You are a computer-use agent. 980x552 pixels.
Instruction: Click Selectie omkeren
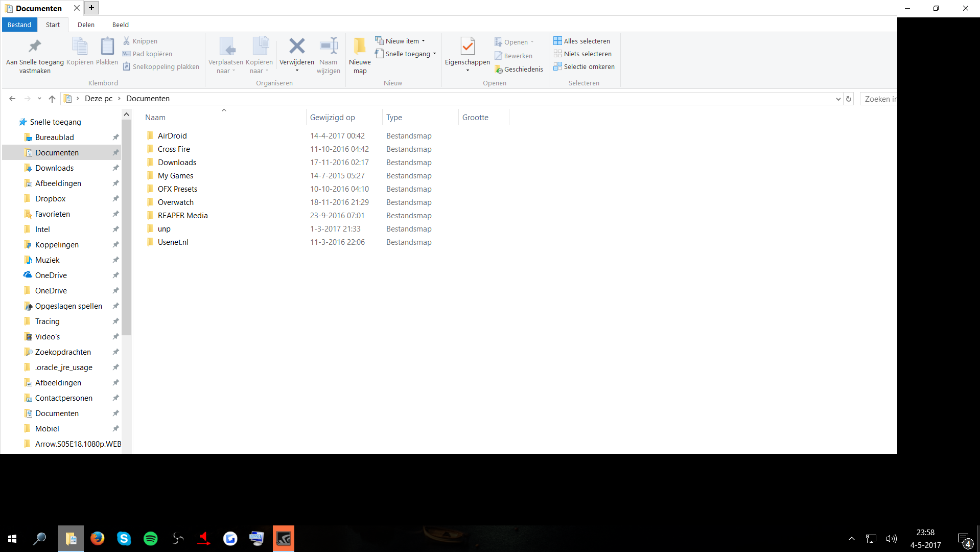click(x=584, y=66)
